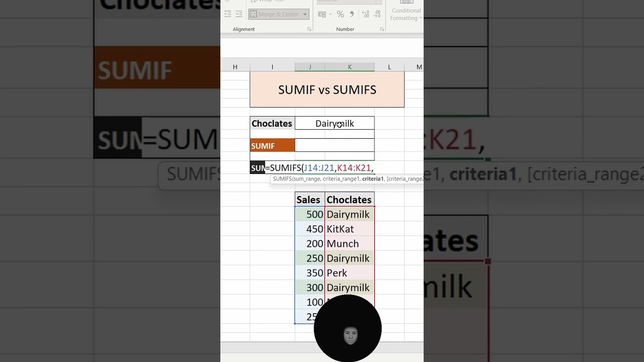The width and height of the screenshot is (644, 362).
Task: Click the Increase Indent icon
Action: pyautogui.click(x=239, y=14)
